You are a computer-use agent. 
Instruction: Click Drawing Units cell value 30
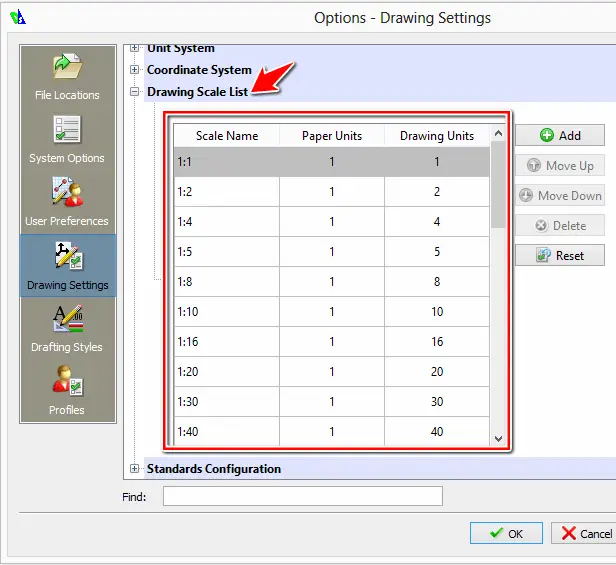pyautogui.click(x=437, y=402)
